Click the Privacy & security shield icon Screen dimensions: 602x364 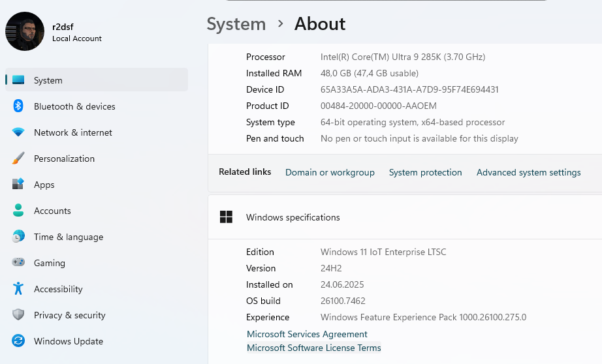point(18,315)
